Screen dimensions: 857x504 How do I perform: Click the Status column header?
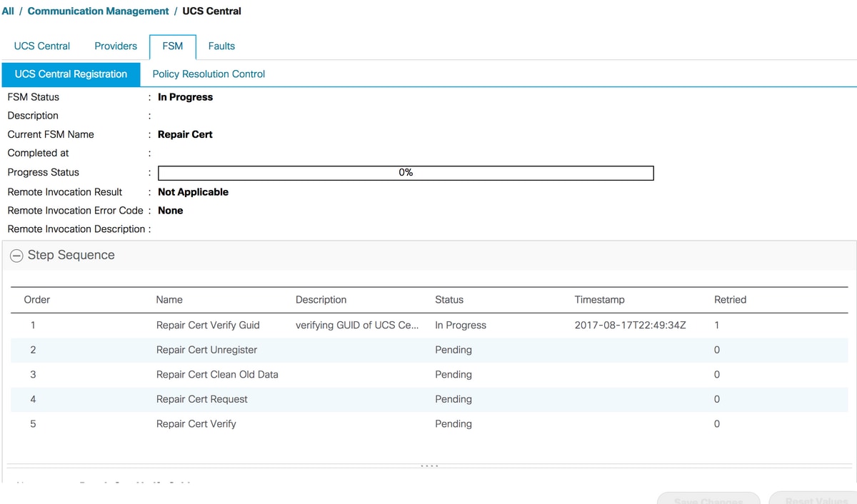point(448,300)
